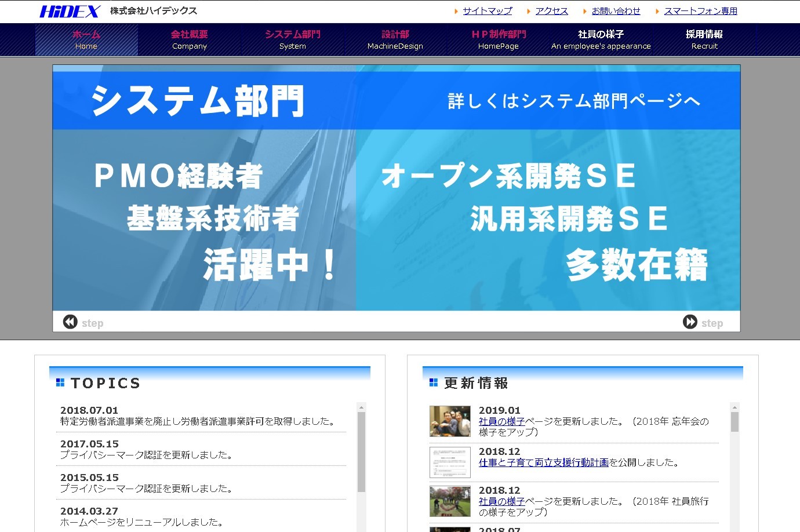This screenshot has width=800, height=532.
Task: Click the 更新情報 panel scroll up arrow
Action: tap(734, 407)
